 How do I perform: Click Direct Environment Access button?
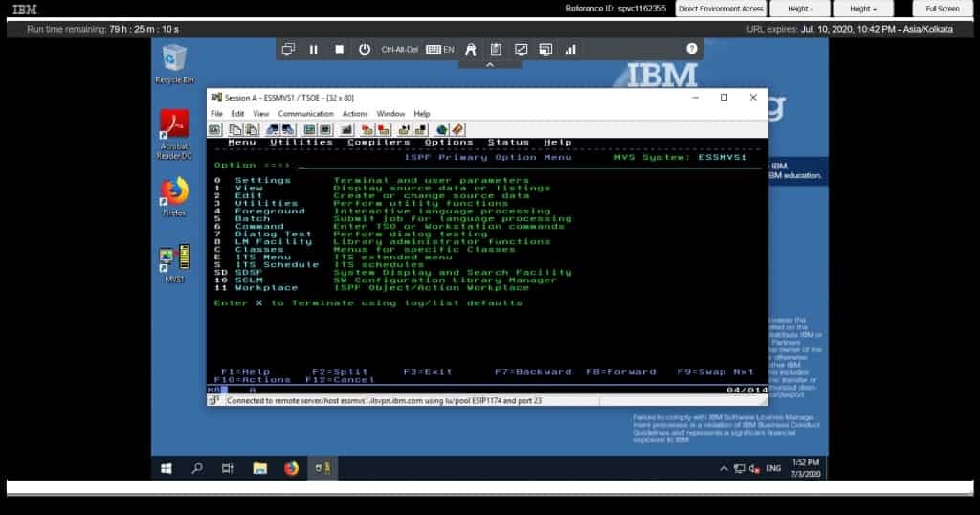pos(721,9)
